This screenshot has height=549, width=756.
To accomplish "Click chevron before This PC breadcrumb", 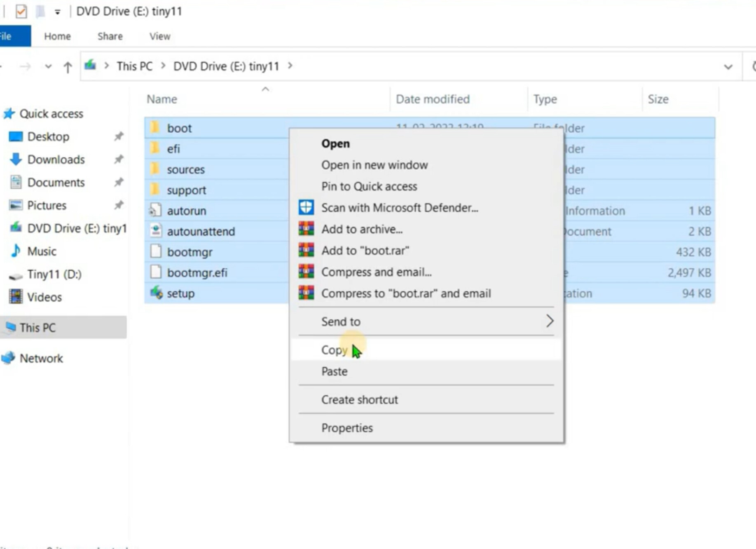I will coord(107,66).
